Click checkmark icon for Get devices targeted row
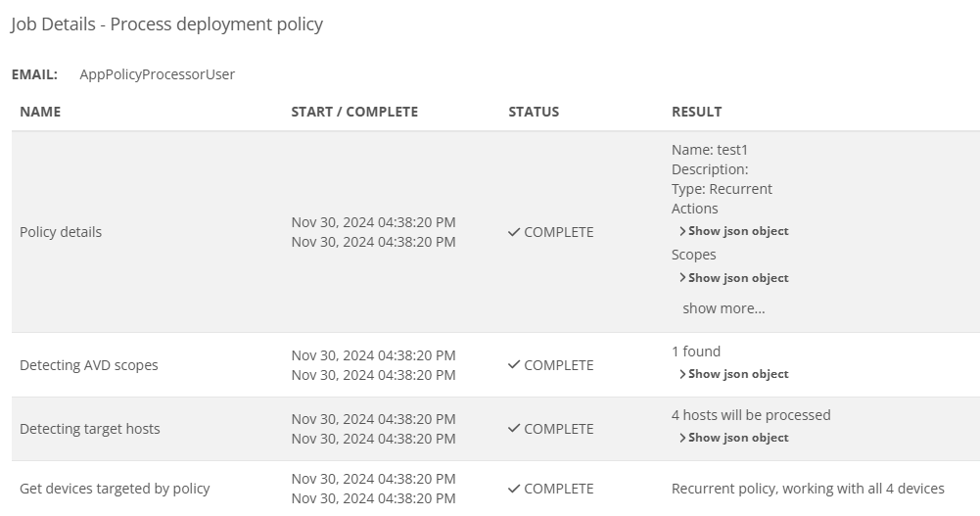980x516 pixels. (514, 489)
